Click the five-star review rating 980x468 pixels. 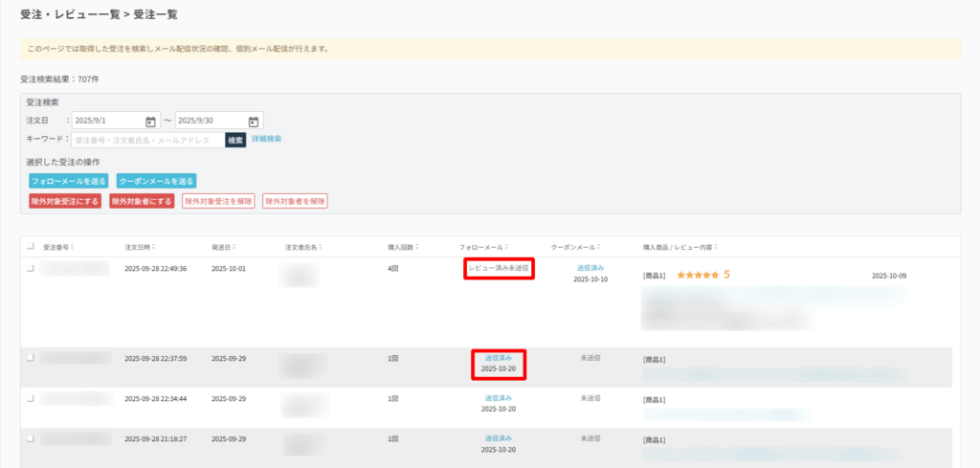[x=698, y=275]
